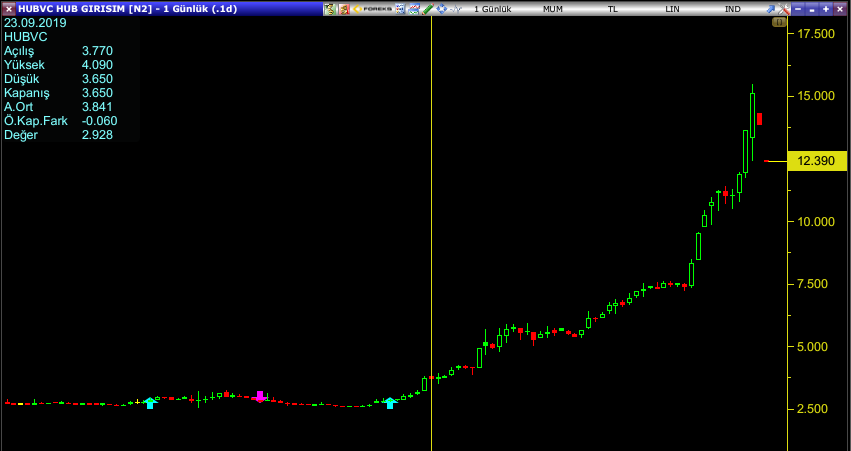Click the 17.500 price axis label
This screenshot has width=851, height=451.
(x=815, y=34)
